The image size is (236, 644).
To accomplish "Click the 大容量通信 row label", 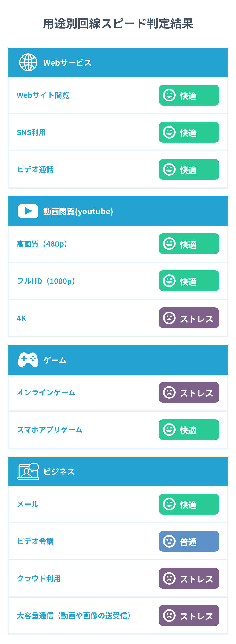I will click(x=74, y=616).
